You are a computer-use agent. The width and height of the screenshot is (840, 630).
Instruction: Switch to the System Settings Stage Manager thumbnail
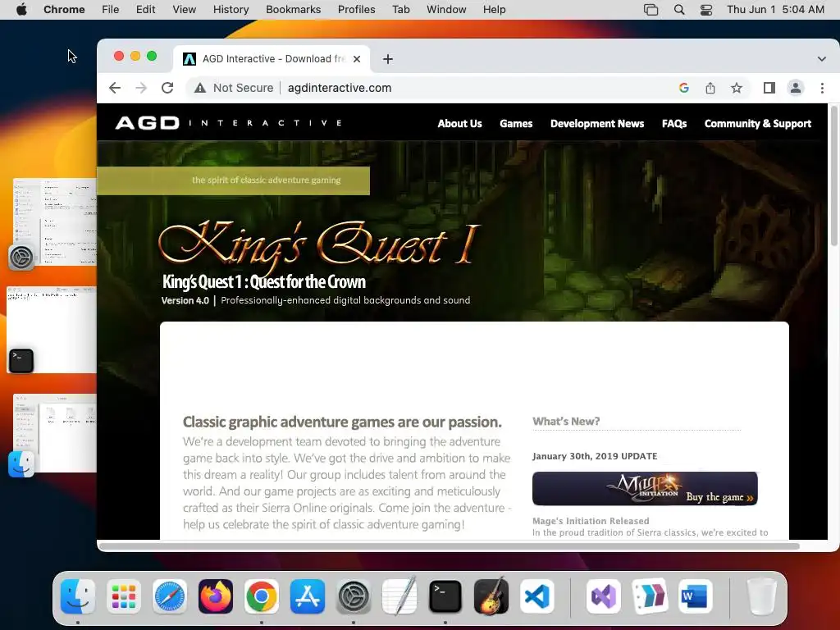coord(55,221)
